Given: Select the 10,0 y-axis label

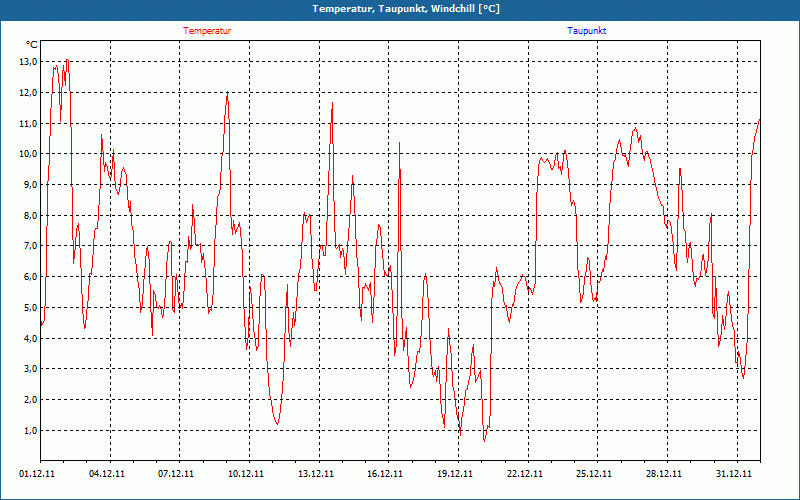Looking at the screenshot, I should (29, 154).
